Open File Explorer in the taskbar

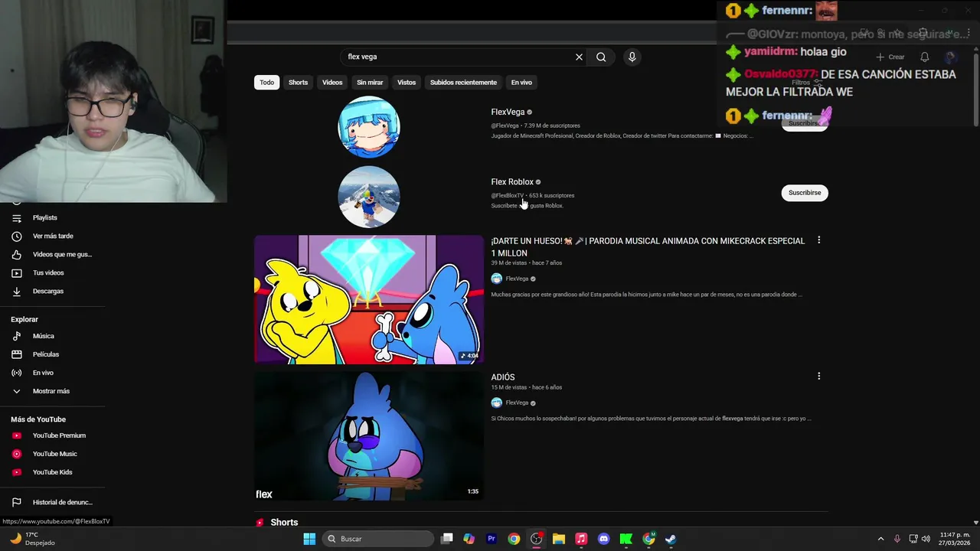[559, 539]
